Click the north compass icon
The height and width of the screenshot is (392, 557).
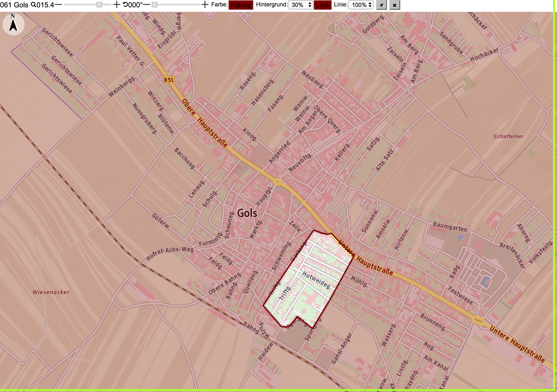click(x=13, y=24)
